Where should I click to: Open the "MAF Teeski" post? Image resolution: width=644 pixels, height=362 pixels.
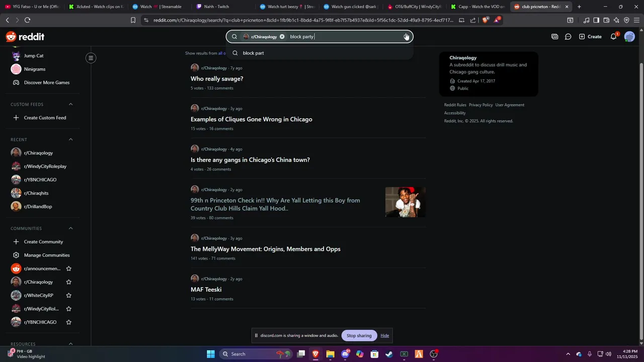[x=206, y=290]
